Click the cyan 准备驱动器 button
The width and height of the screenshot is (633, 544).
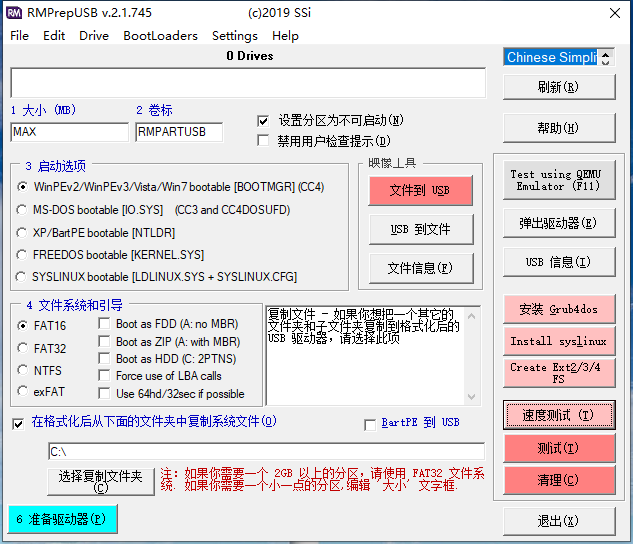pos(62,519)
